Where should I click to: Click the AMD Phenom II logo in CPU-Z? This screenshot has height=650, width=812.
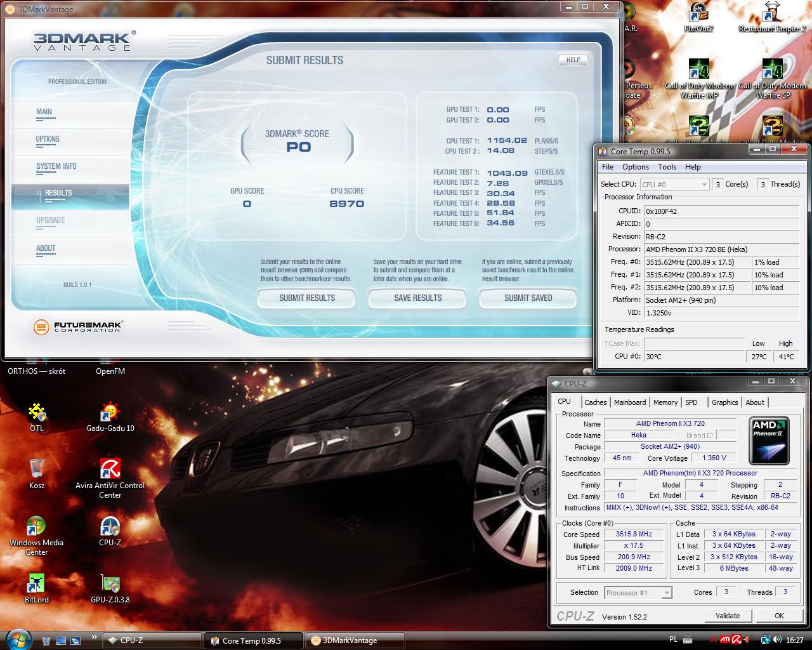pyautogui.click(x=769, y=441)
